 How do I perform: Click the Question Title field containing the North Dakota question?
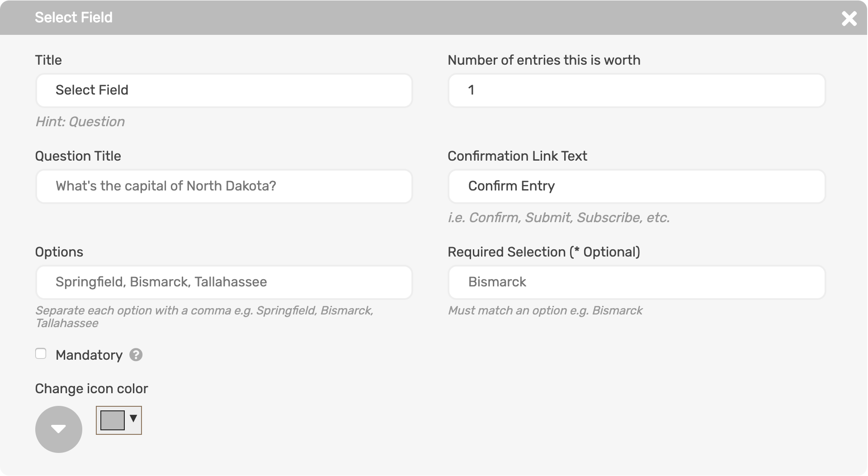click(224, 186)
